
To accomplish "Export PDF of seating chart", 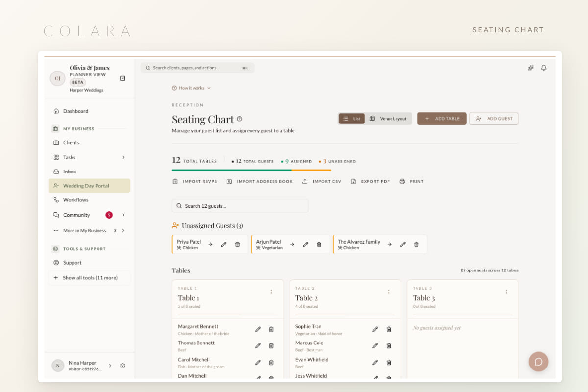I will [370, 182].
